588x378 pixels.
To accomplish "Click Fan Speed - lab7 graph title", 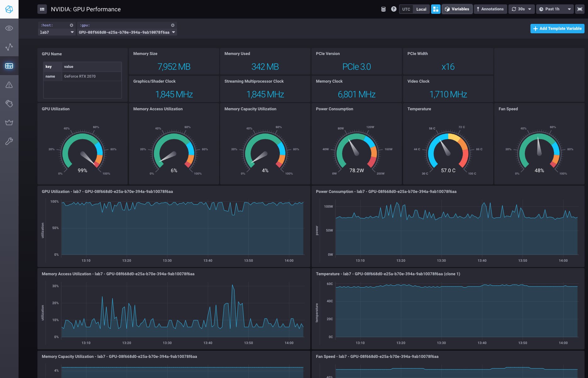I will coord(377,357).
